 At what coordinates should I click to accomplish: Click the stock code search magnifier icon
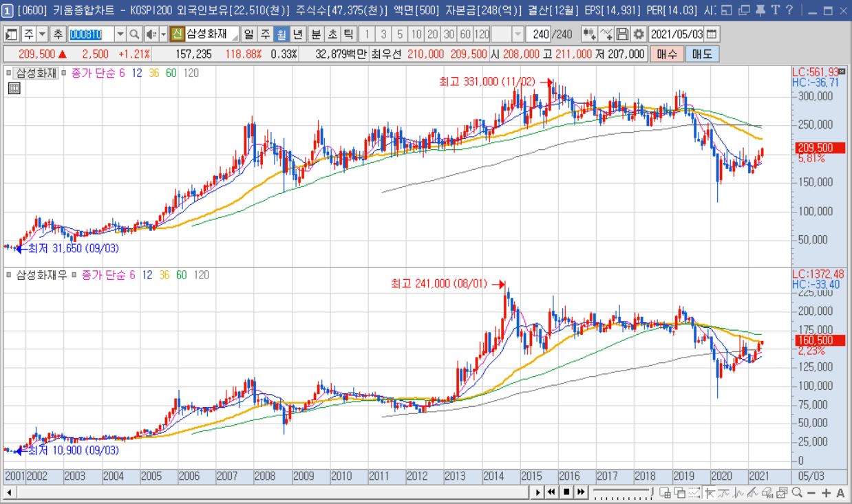click(135, 34)
